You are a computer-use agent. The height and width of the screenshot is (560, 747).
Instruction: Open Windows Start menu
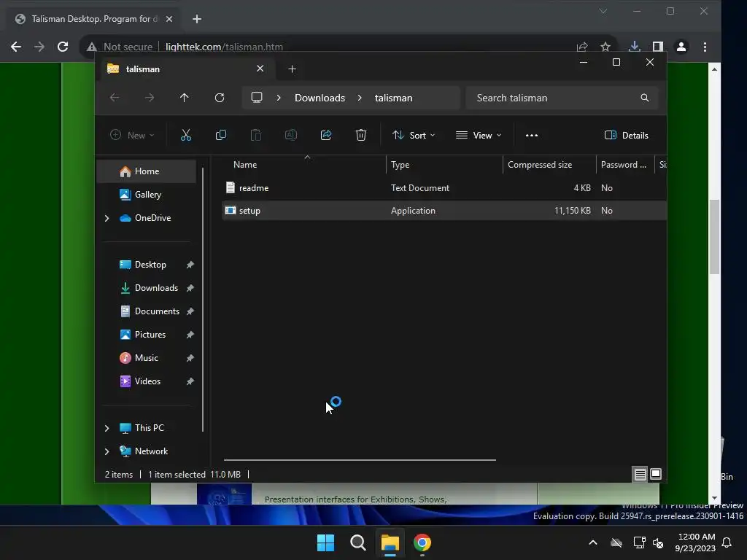pos(326,542)
